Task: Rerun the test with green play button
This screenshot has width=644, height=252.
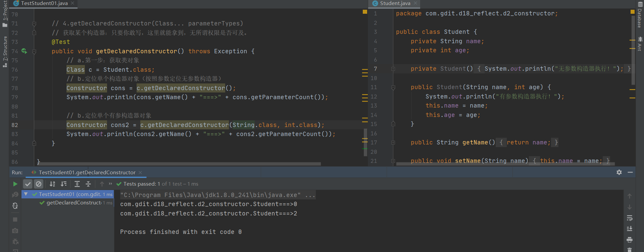Action: pos(15,184)
